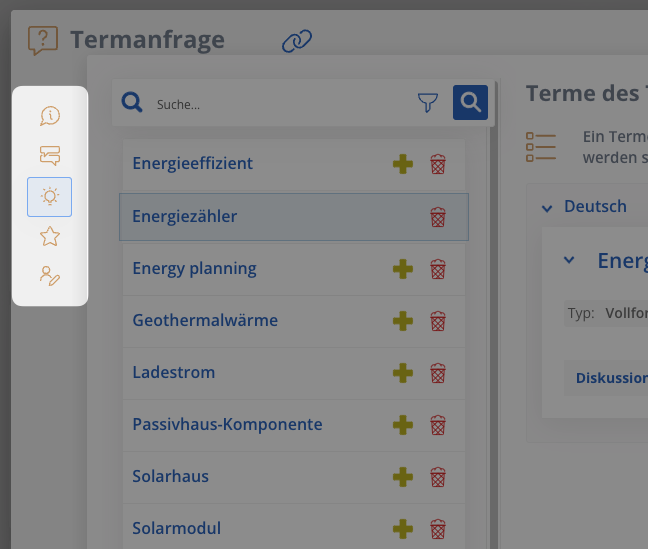Viewport: 648px width, 549px height.
Task: Select the lightbulb suggestions sidebar icon
Action: coord(50,197)
